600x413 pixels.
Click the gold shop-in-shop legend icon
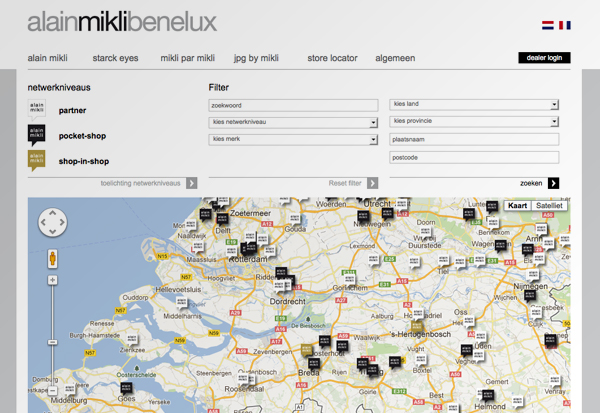click(x=37, y=160)
